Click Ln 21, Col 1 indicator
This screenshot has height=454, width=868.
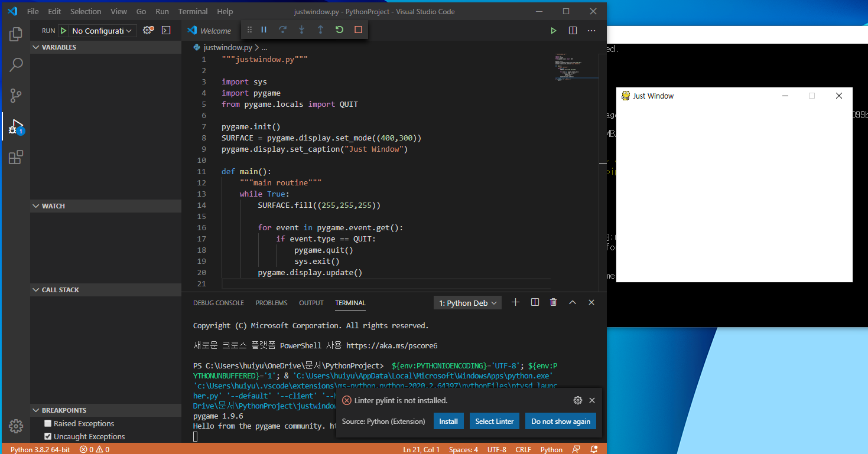[421, 449]
